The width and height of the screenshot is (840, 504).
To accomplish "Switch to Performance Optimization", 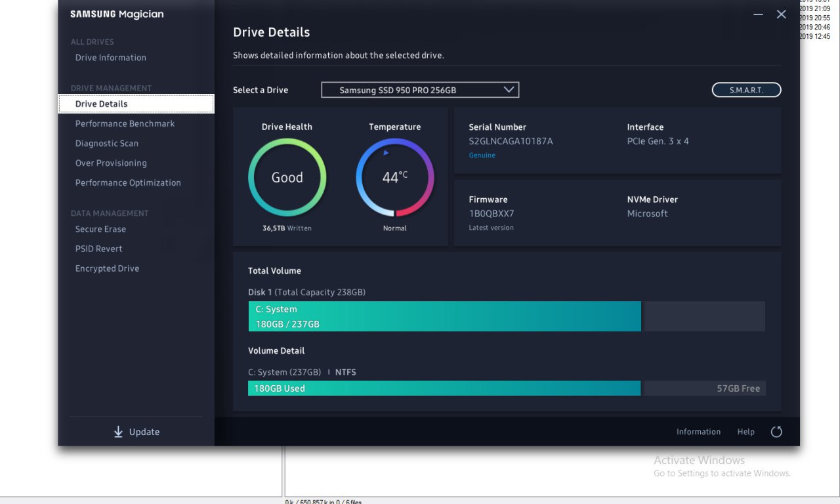I will pyautogui.click(x=128, y=182).
